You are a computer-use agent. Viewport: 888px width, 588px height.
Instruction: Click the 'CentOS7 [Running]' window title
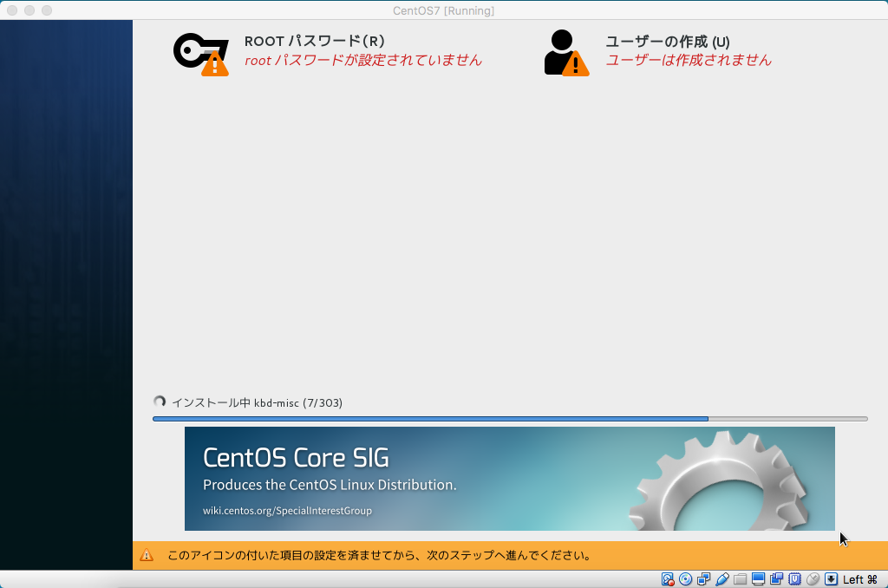tap(443, 10)
